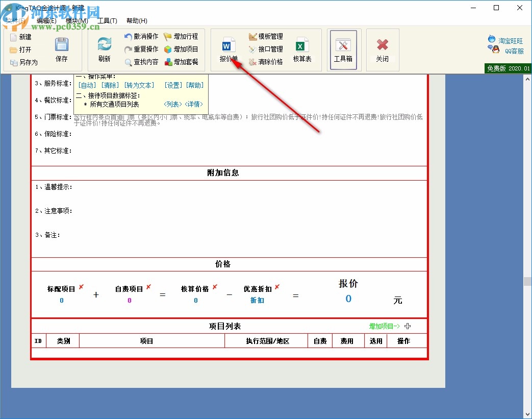
Task: Open the 折扣 discount link
Action: (x=257, y=301)
